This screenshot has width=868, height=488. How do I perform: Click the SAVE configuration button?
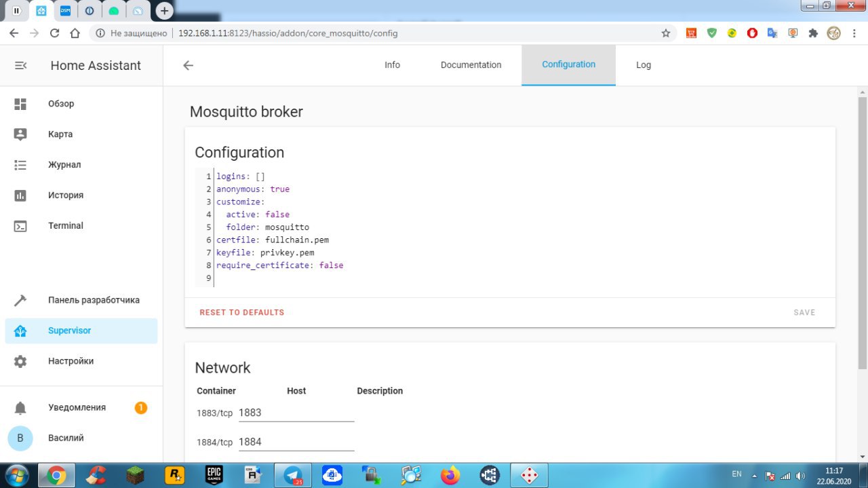804,313
